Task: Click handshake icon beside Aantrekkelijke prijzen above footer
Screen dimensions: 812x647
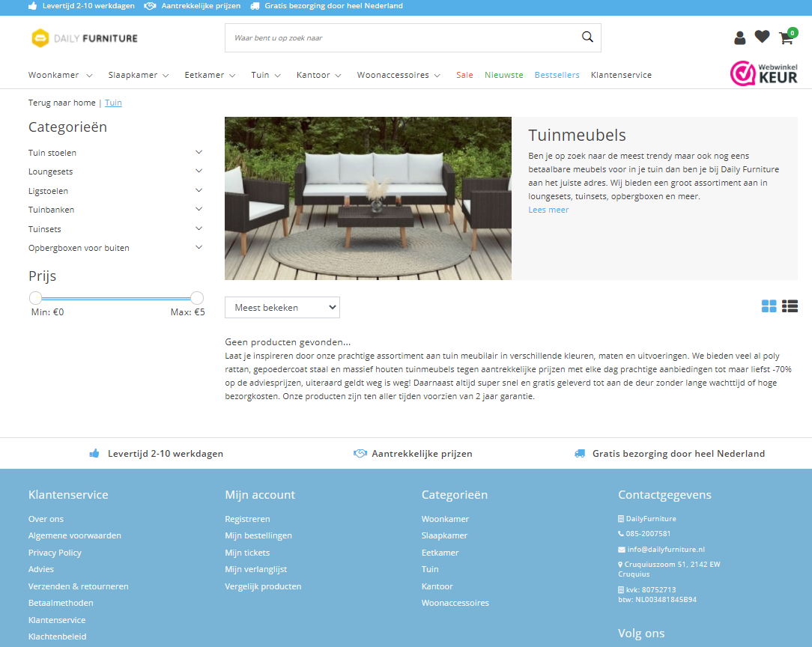Action: pyautogui.click(x=360, y=453)
